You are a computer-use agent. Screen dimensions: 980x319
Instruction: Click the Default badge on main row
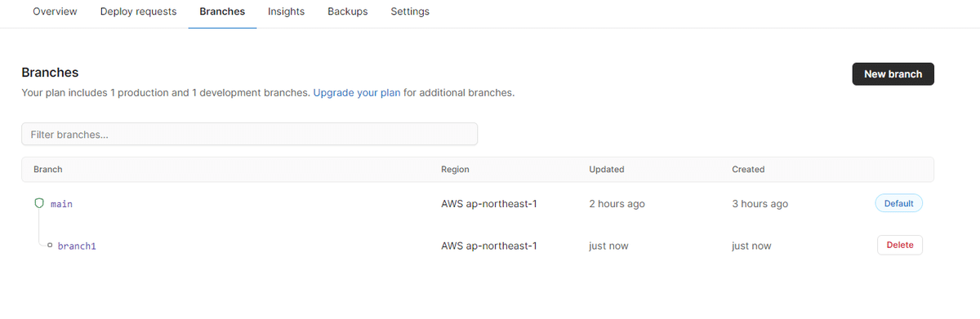[x=898, y=203]
